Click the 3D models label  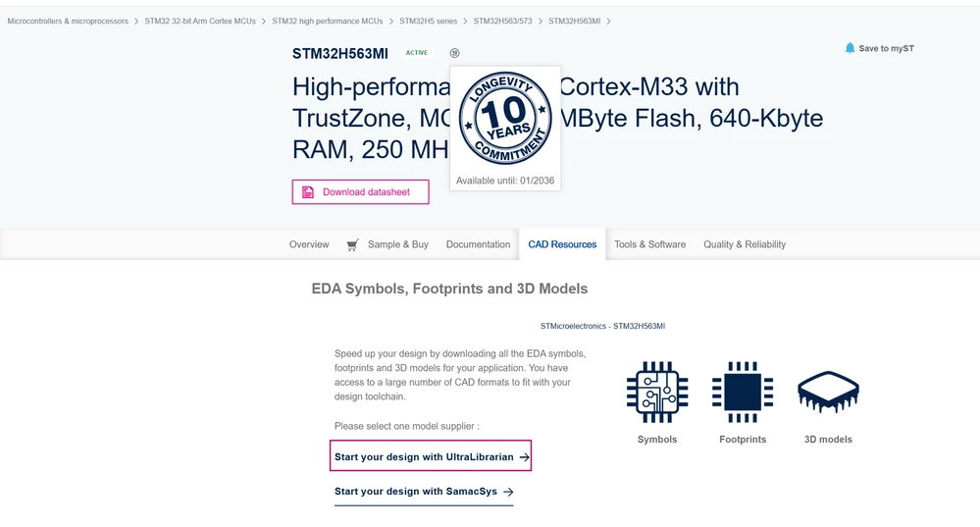coord(828,440)
